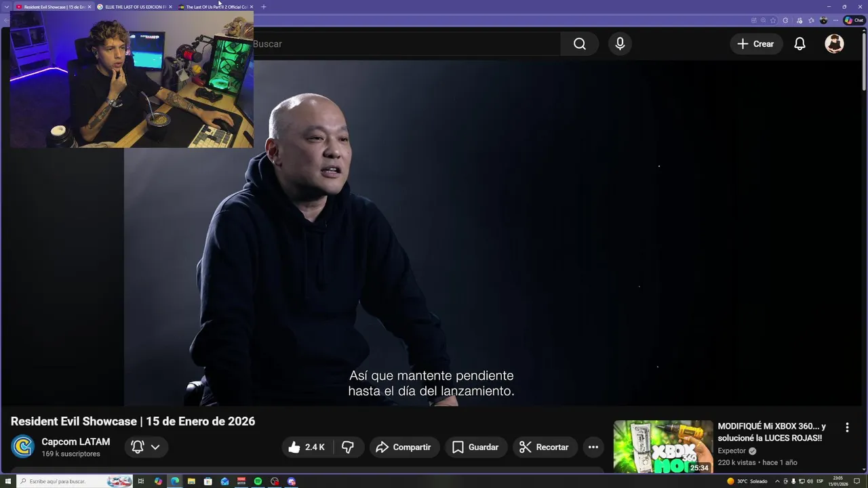The image size is (868, 488).
Task: Open Copilot Chat button
Action: click(x=854, y=20)
